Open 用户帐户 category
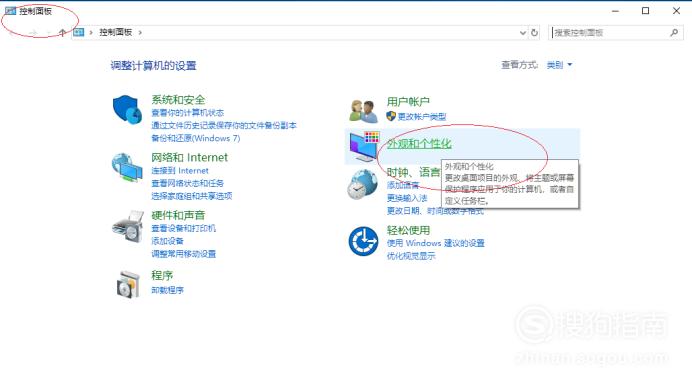The image size is (692, 392). pos(408,102)
